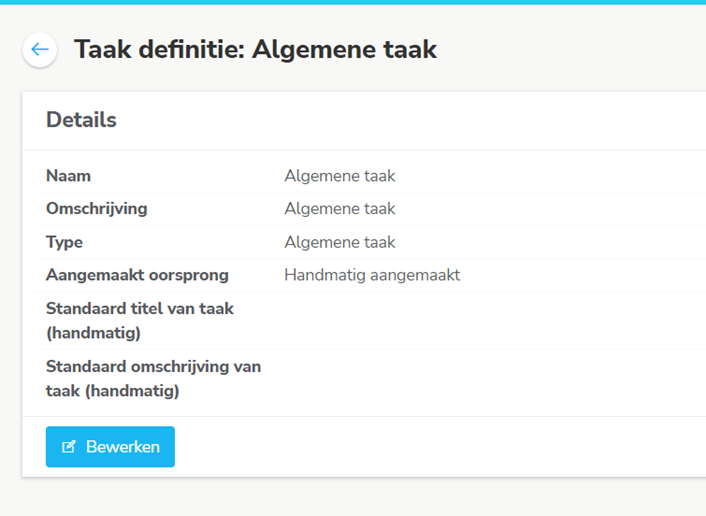Image resolution: width=706 pixels, height=516 pixels.
Task: Select the Handmatig aangemaakt value
Action: [372, 275]
